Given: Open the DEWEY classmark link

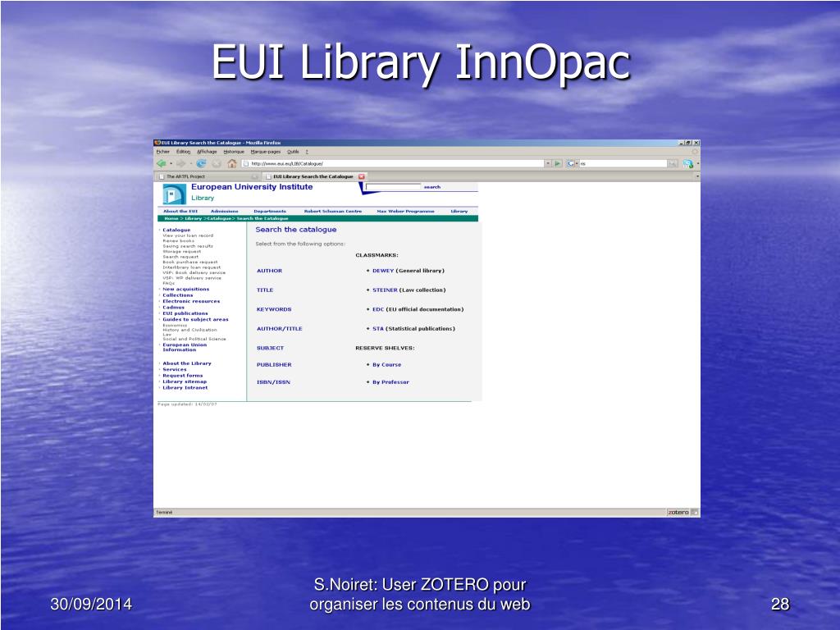Looking at the screenshot, I should pos(383,271).
